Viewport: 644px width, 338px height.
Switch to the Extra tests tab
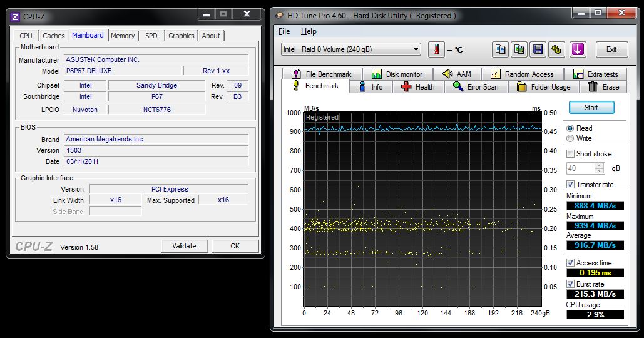click(596, 74)
